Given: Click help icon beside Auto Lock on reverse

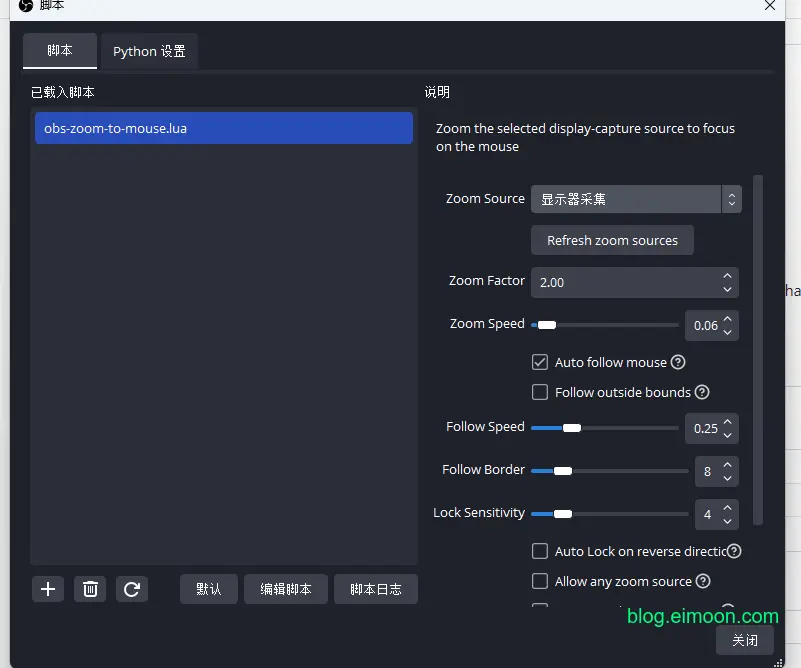Looking at the screenshot, I should [x=734, y=551].
